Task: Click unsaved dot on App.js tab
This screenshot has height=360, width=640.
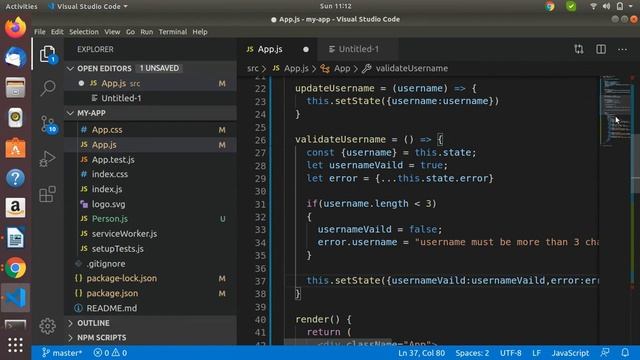Action: click(x=306, y=49)
